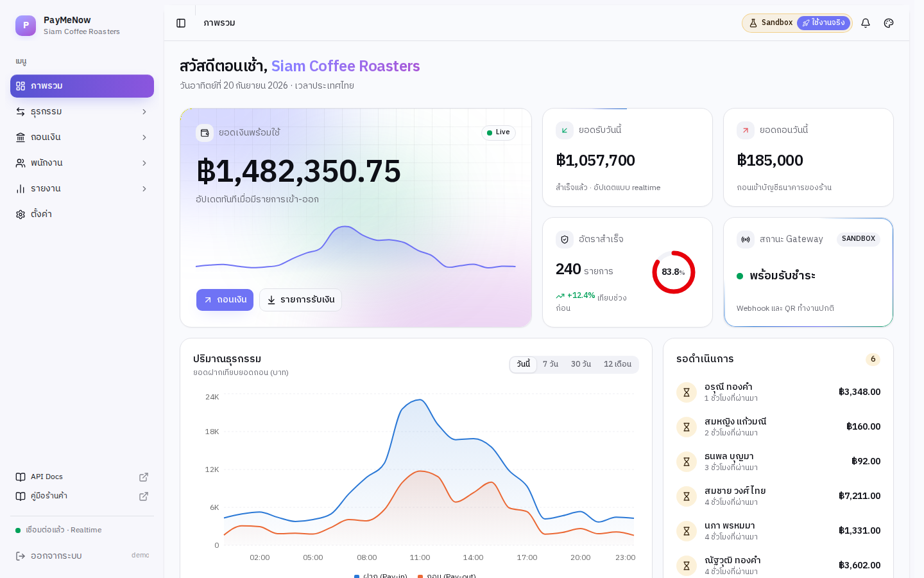Select the วันนี้ chart range tab

524,364
